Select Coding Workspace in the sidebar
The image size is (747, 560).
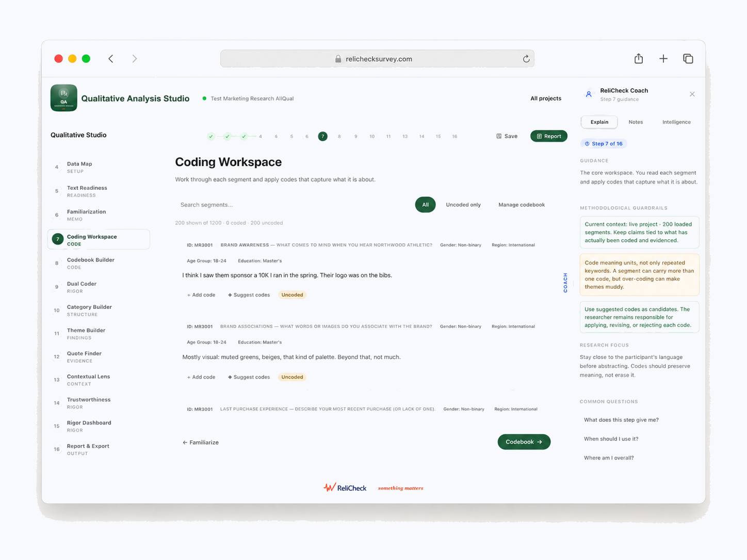pos(99,240)
